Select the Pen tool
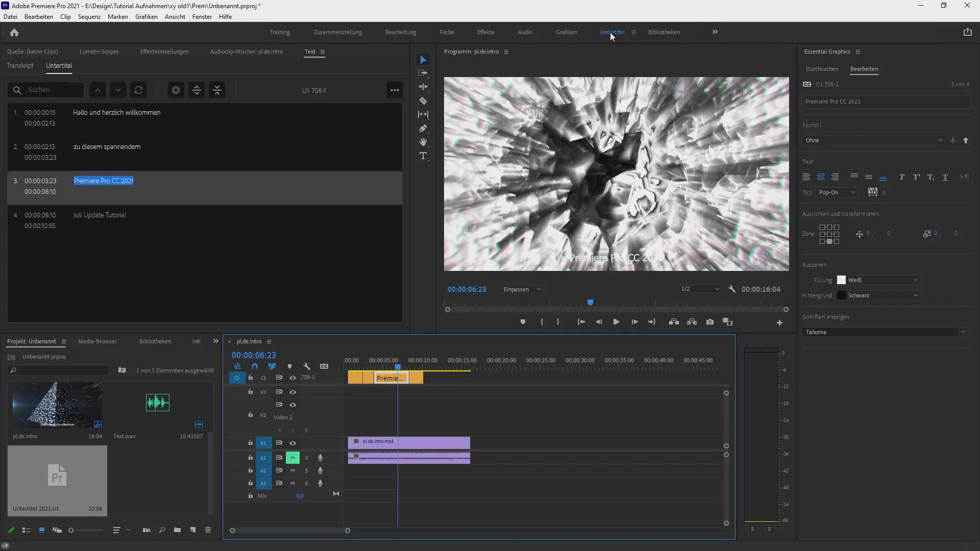The width and height of the screenshot is (980, 551). [x=423, y=129]
